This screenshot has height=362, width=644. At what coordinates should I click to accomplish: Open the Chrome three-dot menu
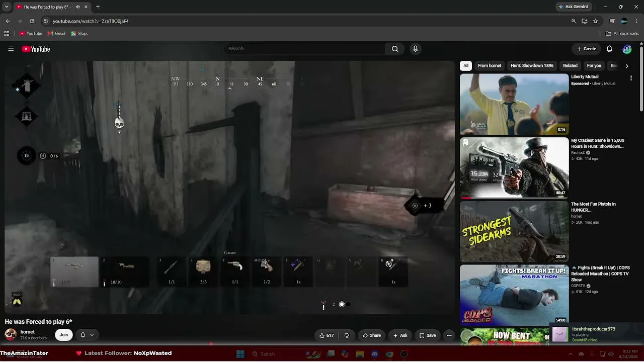(x=636, y=21)
